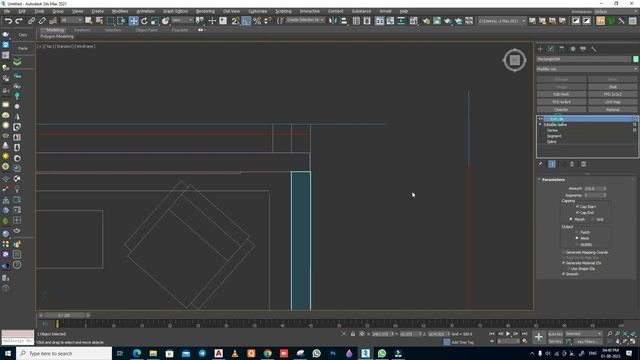The height and width of the screenshot is (360, 640).
Task: Toggle Extrude modifier eye visibility icon
Action: [x=541, y=119]
